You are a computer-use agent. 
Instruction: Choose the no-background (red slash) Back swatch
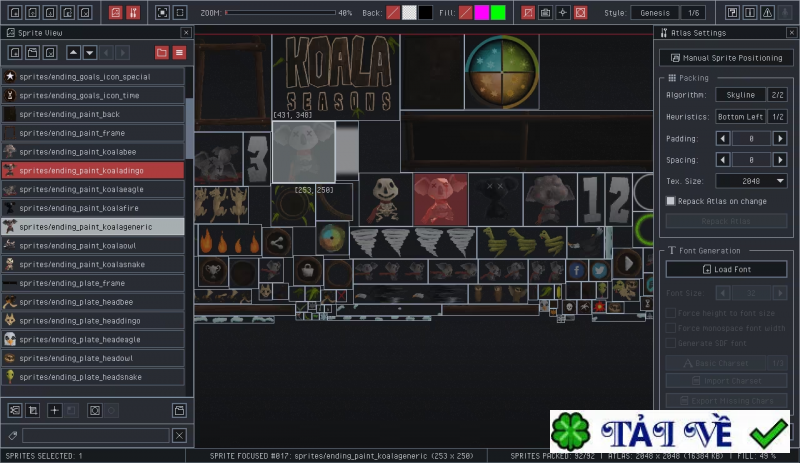tap(393, 13)
